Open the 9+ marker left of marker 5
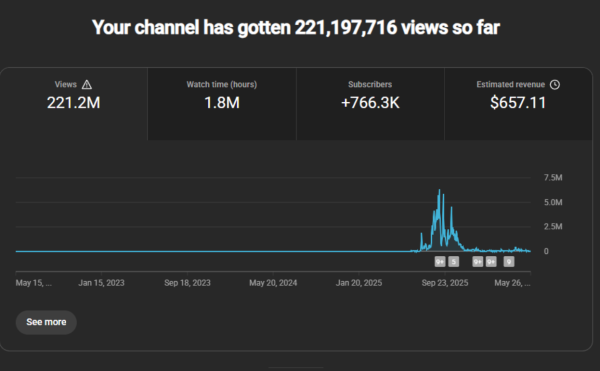The image size is (600, 371). coord(440,262)
